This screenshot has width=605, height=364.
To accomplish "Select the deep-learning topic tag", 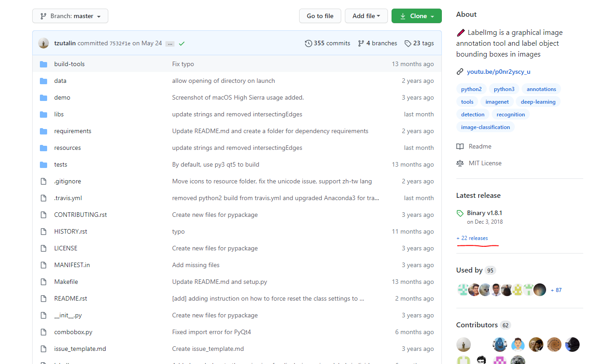I will coord(538,102).
